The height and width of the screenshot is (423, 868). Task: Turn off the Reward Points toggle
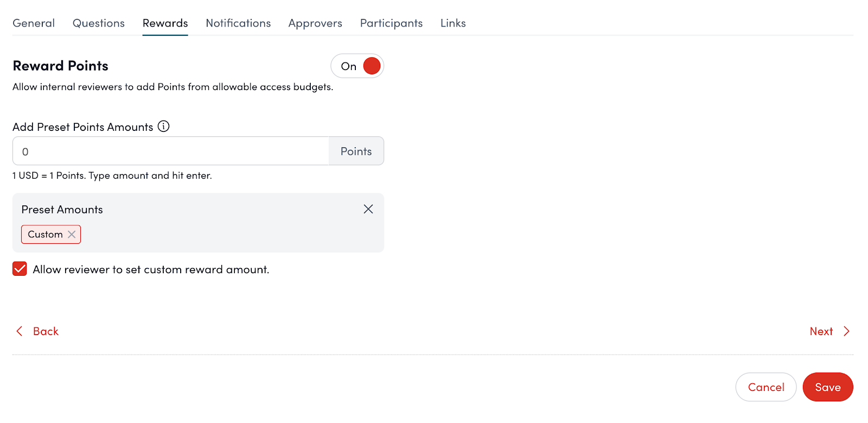pyautogui.click(x=358, y=66)
